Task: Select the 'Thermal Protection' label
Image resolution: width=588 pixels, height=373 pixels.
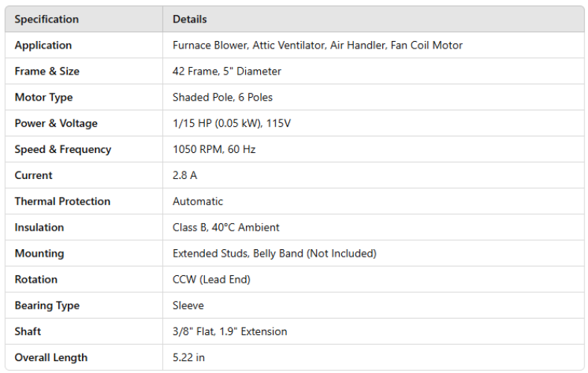Action: tap(63, 202)
